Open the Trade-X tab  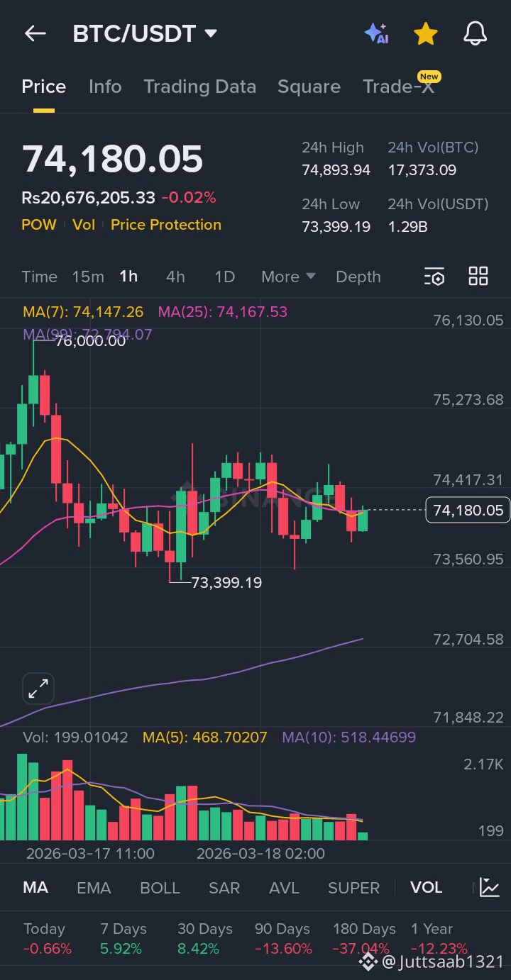(x=398, y=87)
